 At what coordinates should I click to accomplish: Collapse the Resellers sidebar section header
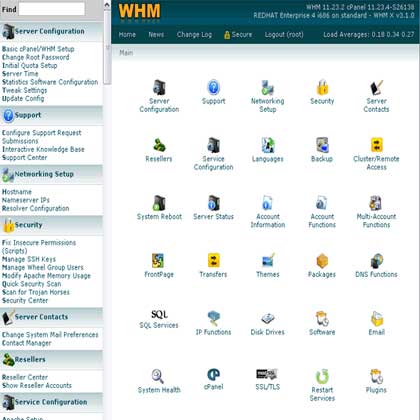pos(51,360)
